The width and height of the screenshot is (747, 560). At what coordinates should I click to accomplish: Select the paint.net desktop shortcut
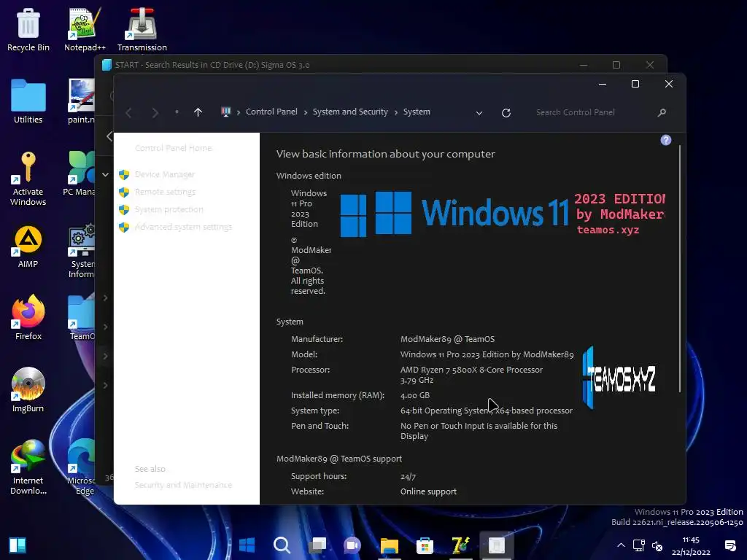pos(82,101)
